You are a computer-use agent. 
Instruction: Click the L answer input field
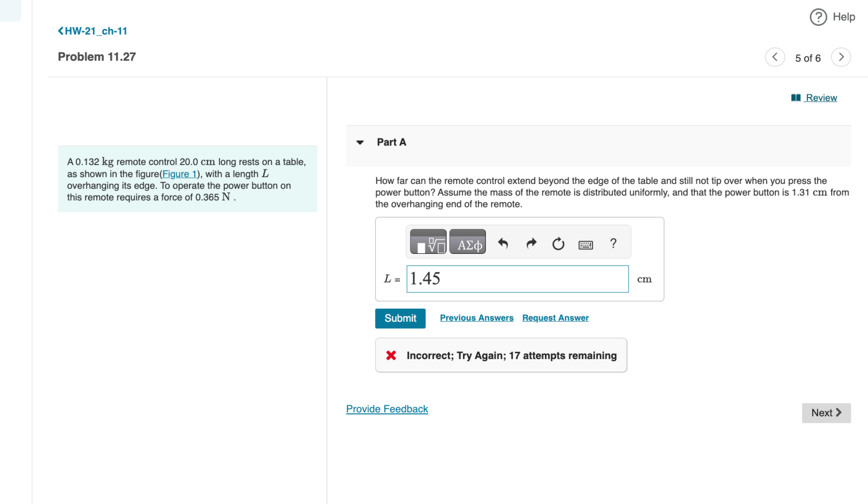click(517, 279)
